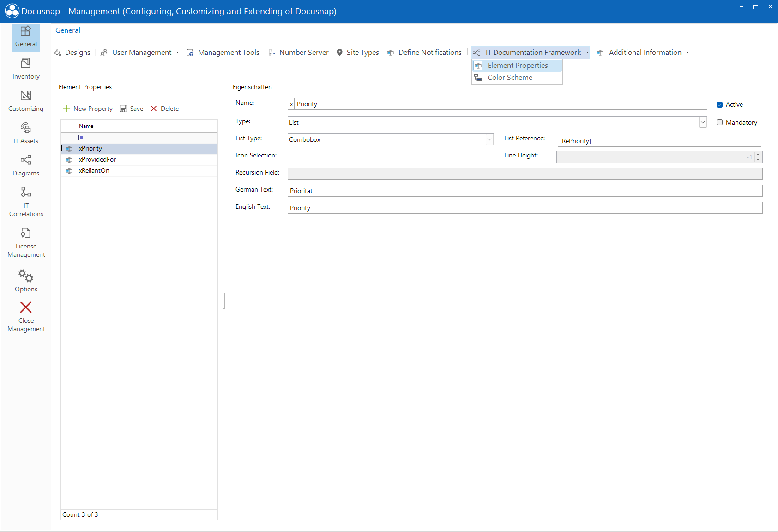Click the List Reference field
The height and width of the screenshot is (532, 778).
(659, 141)
